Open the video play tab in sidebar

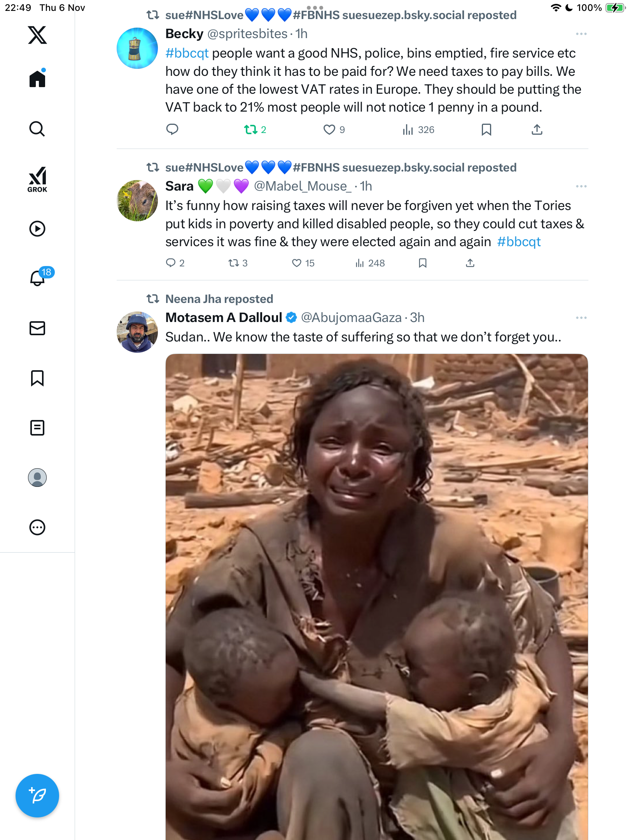37,229
